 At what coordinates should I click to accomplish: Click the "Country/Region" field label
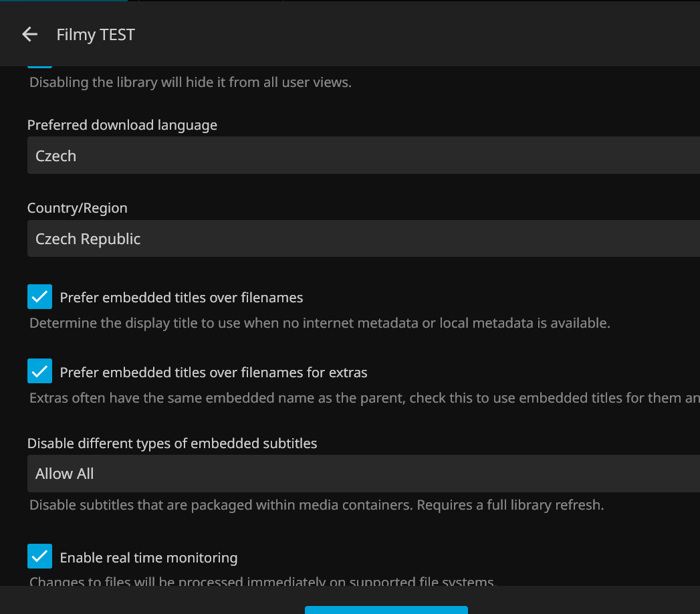click(78, 208)
